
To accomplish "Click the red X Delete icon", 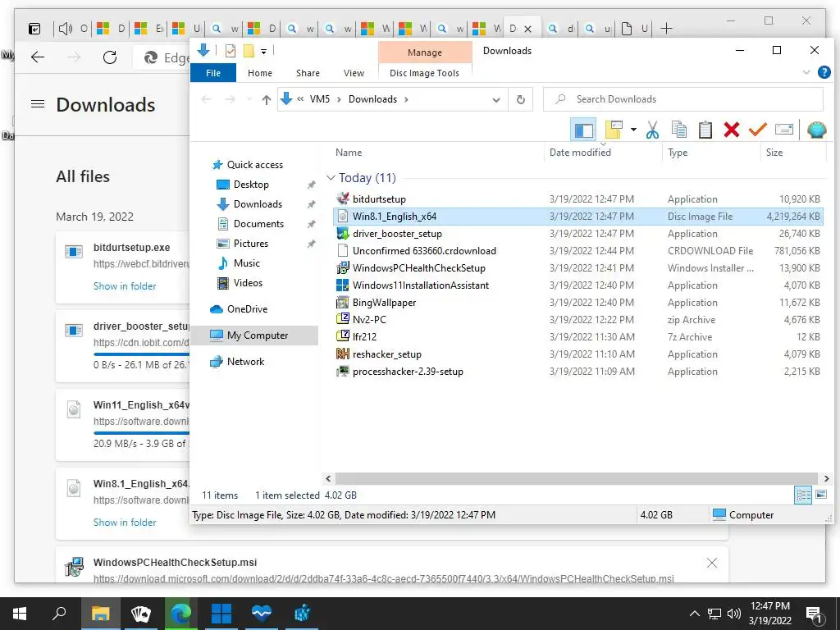I will 731,130.
